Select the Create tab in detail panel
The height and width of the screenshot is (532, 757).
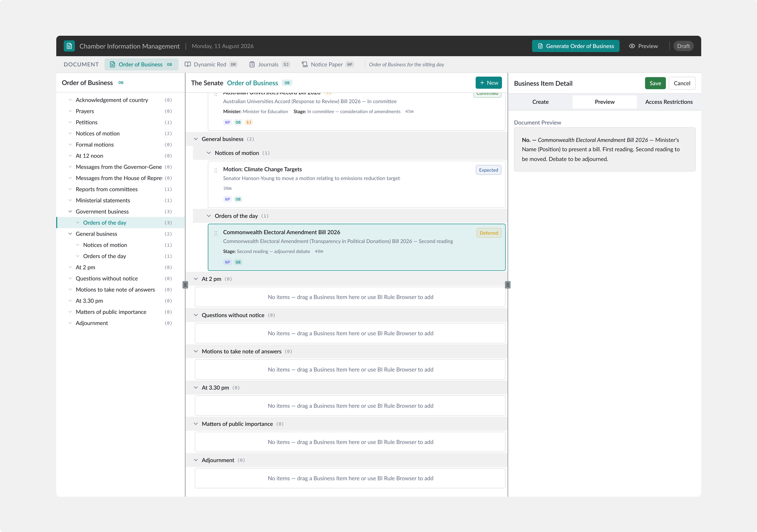[x=540, y=102]
